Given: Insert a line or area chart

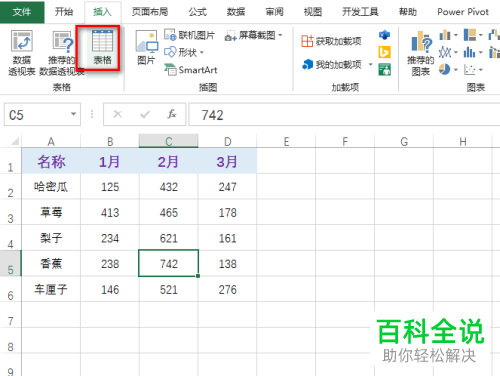Looking at the screenshot, I should click(x=445, y=52).
